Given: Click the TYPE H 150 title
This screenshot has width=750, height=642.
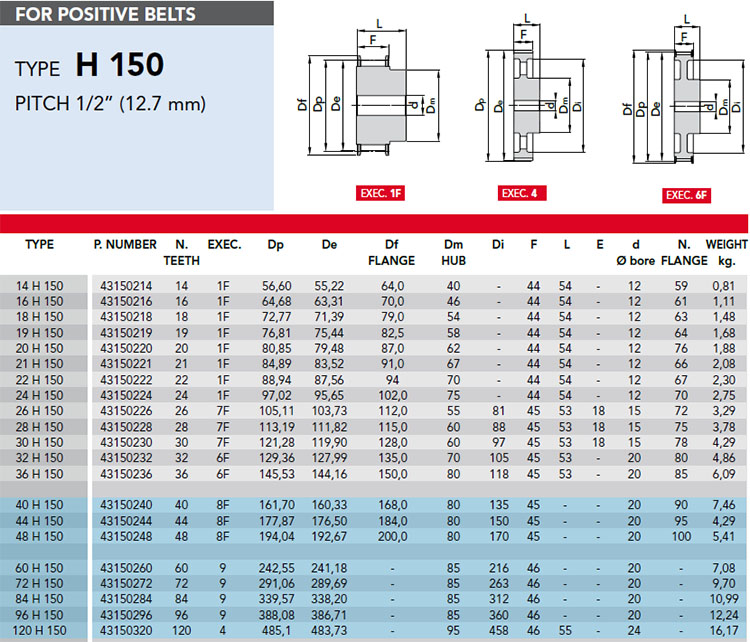Looking at the screenshot, I should (89, 65).
